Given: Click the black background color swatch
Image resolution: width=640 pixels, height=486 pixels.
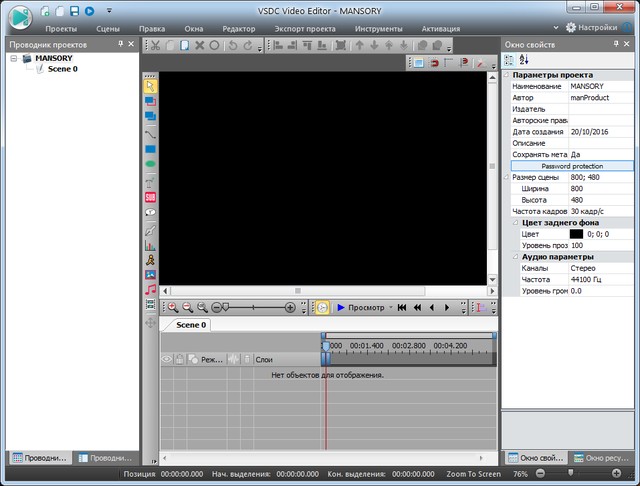Looking at the screenshot, I should coord(576,233).
